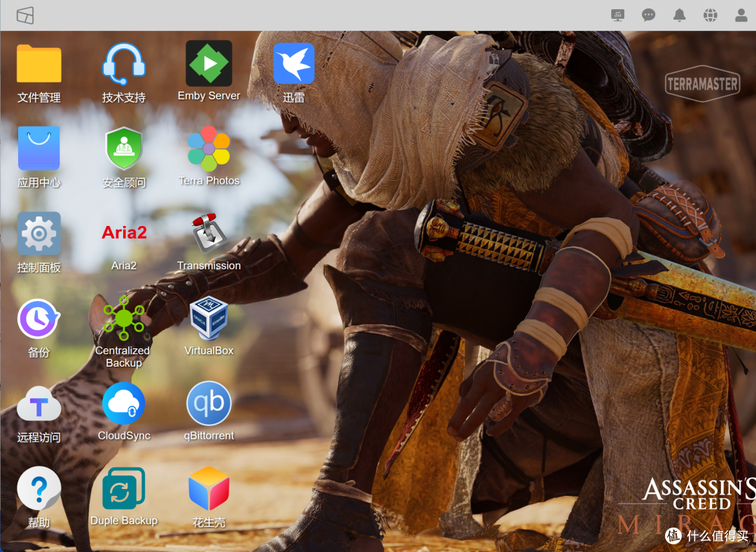Open 安全顾问 security advisor shield icon
This screenshot has height=552, width=756.
[x=124, y=148]
